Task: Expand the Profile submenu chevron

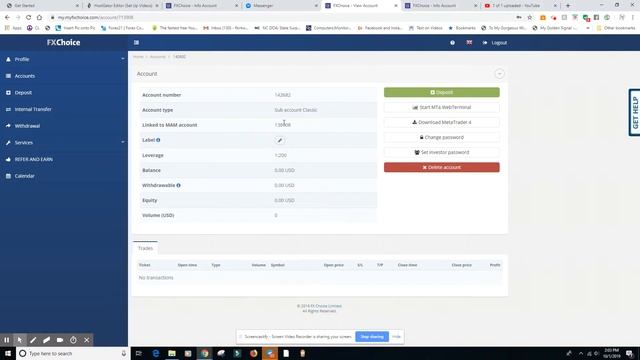Action: click(123, 59)
